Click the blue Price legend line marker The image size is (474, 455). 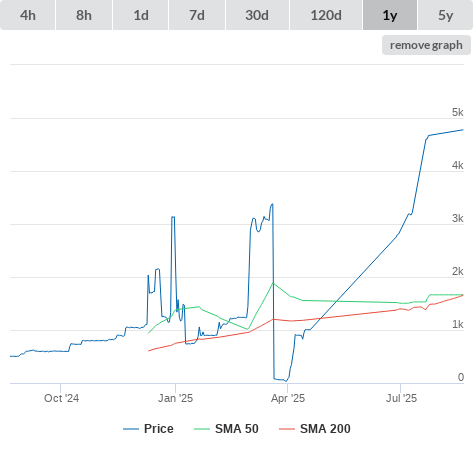[131, 429]
